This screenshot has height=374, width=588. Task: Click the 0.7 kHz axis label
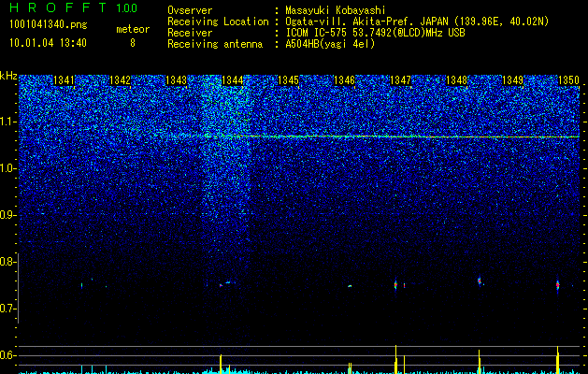tap(7, 309)
